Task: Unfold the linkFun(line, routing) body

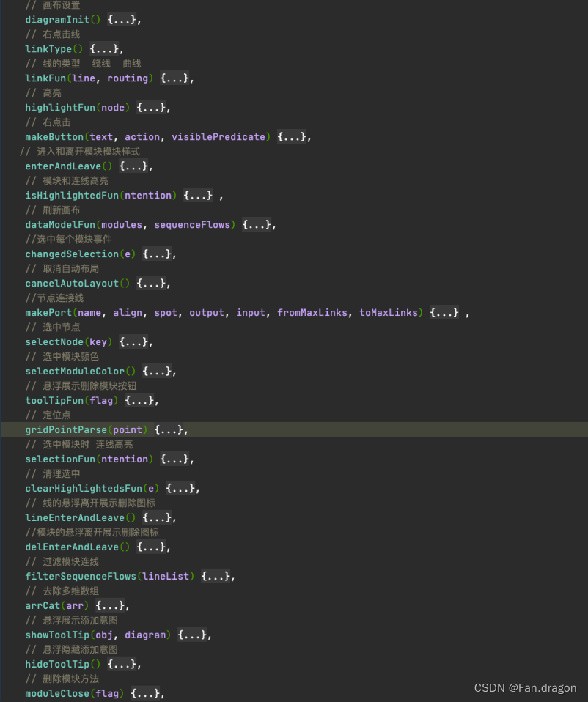Action: point(174,78)
